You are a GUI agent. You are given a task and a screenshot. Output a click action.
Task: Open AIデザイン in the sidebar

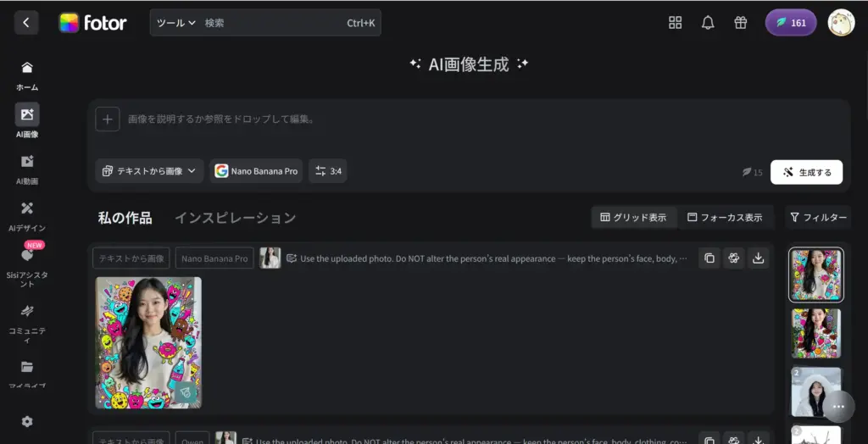(x=27, y=216)
